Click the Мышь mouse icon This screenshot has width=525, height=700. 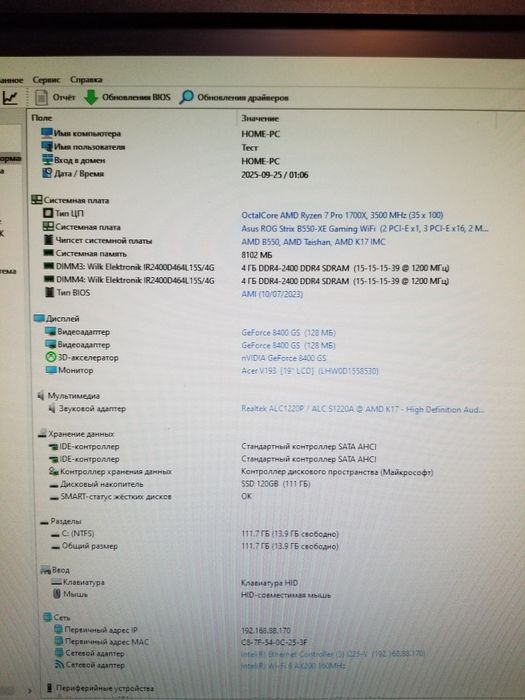57,594
